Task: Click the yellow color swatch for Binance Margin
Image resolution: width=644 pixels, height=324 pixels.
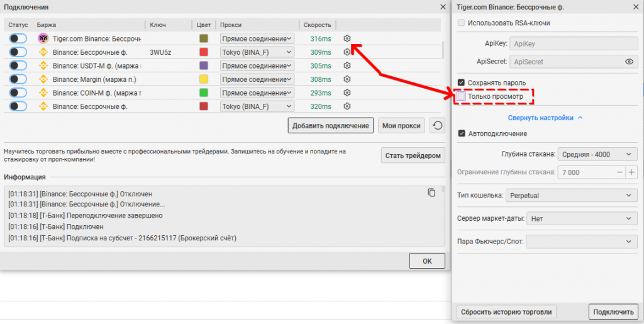Action: [204, 79]
